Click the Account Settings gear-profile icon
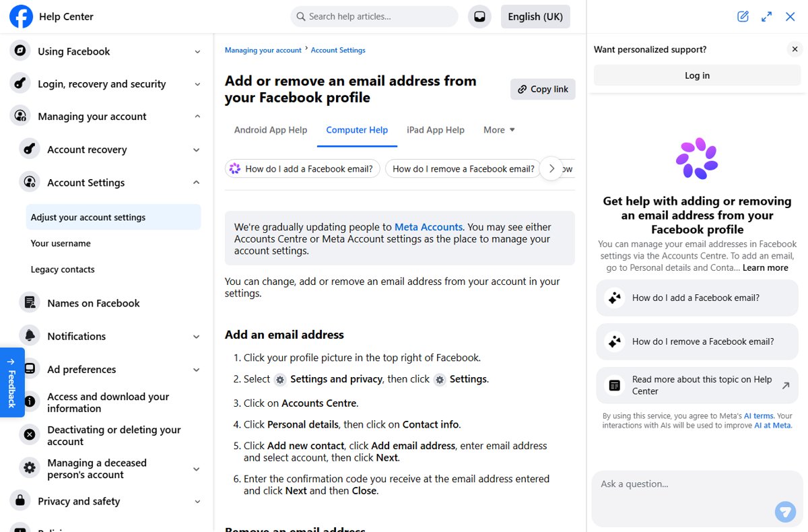This screenshot has width=808, height=532. (x=30, y=182)
